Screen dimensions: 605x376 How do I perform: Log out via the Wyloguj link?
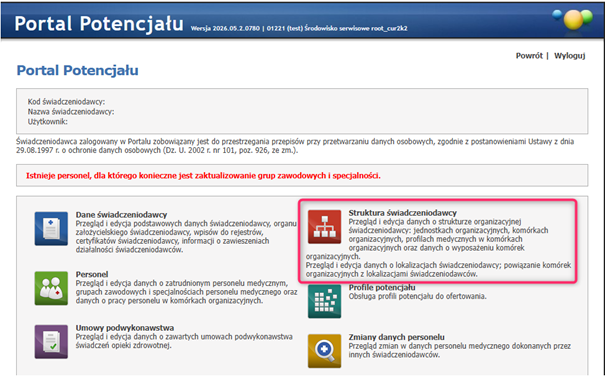570,56
